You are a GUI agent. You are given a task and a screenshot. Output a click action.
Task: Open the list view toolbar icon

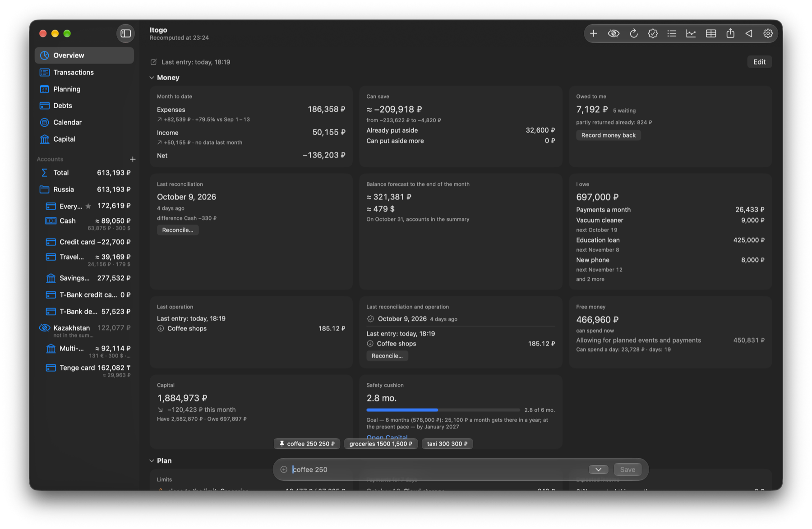(x=672, y=33)
